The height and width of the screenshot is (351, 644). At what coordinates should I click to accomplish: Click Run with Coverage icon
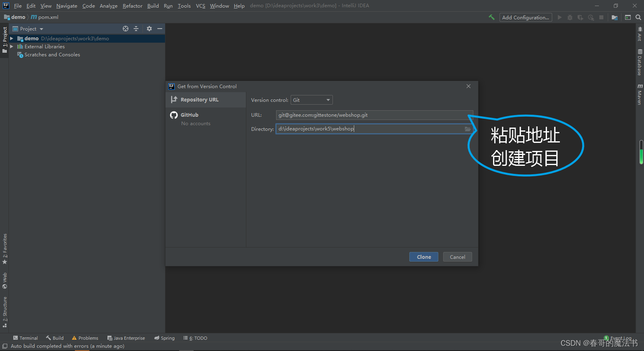click(580, 17)
